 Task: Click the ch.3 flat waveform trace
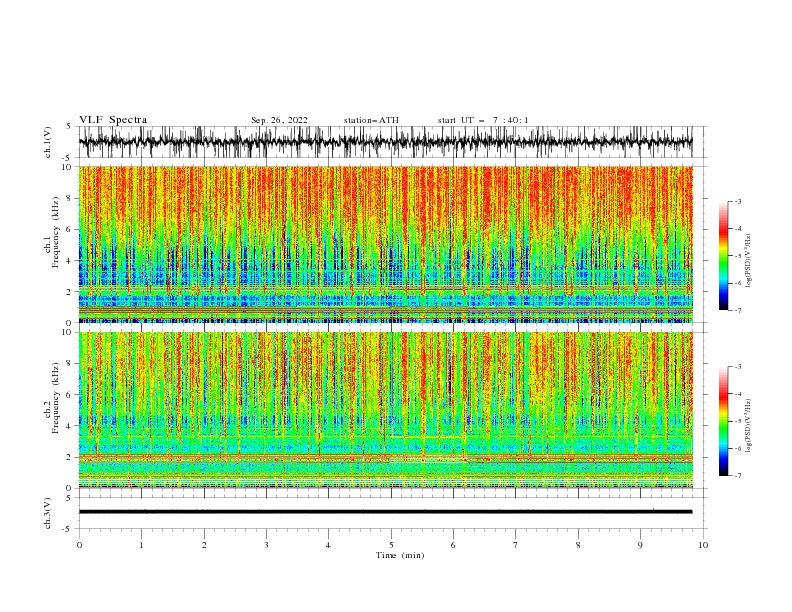click(x=385, y=512)
